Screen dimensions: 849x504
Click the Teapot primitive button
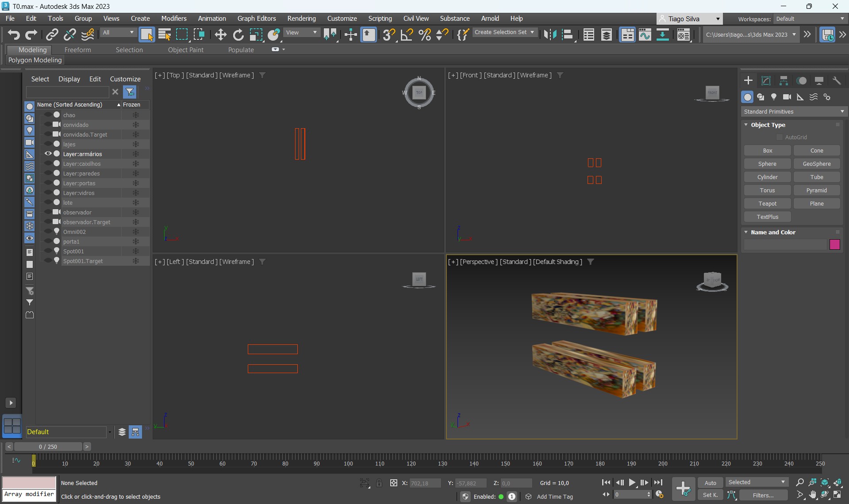pos(767,203)
